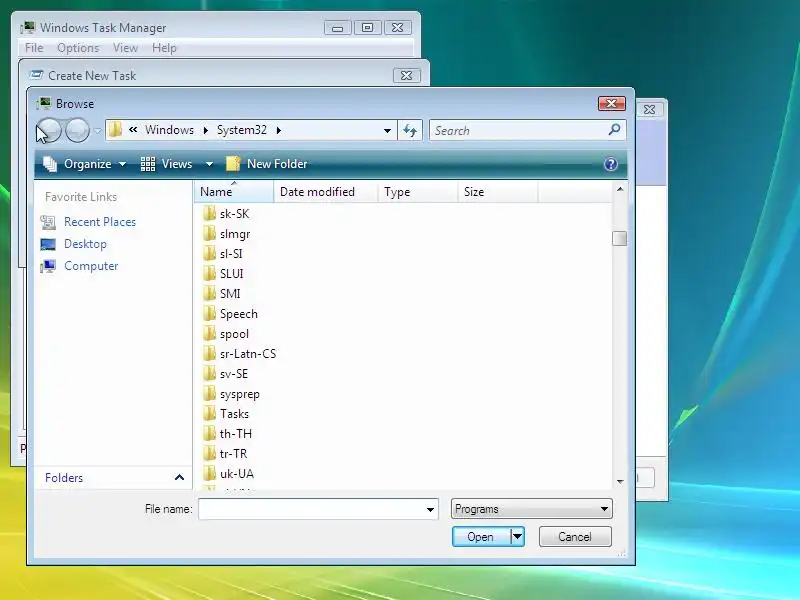The height and width of the screenshot is (600, 800).
Task: Click the Windows Task Manager title icon
Action: (28, 27)
